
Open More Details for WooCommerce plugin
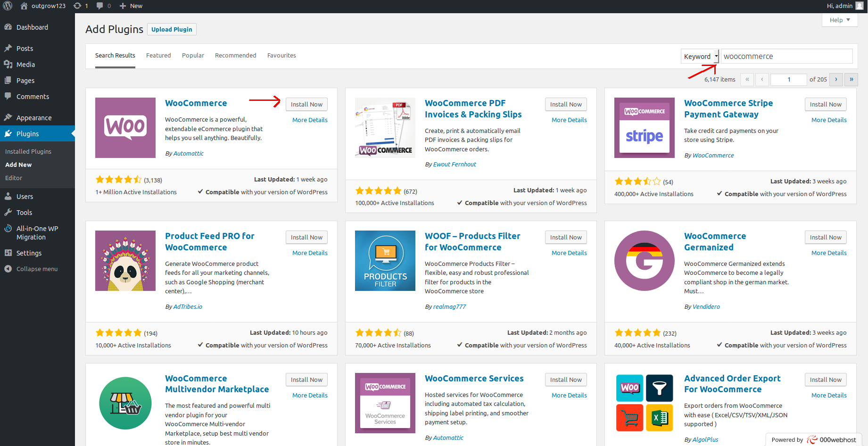(x=310, y=120)
